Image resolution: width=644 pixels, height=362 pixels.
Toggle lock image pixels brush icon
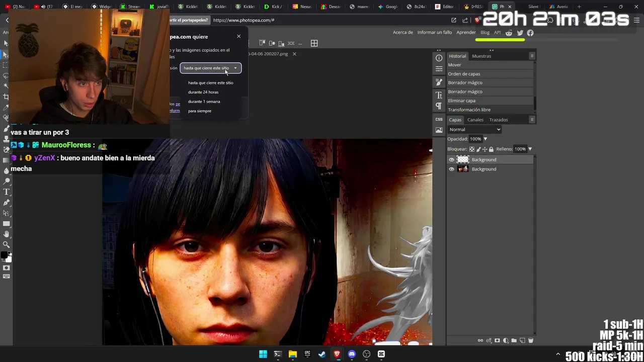tap(478, 149)
